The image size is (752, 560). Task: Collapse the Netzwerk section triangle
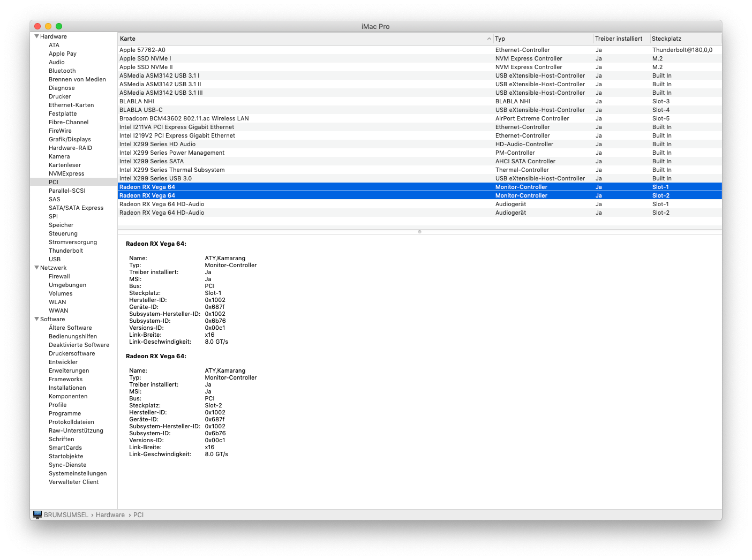click(36, 268)
